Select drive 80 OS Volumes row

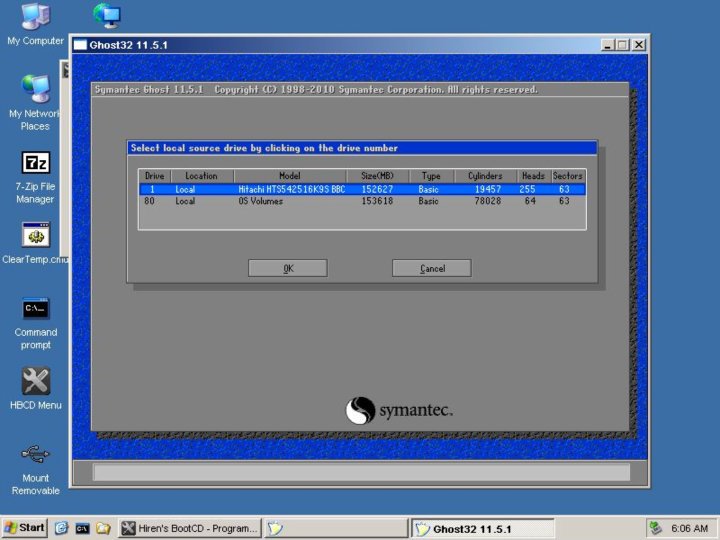click(362, 201)
